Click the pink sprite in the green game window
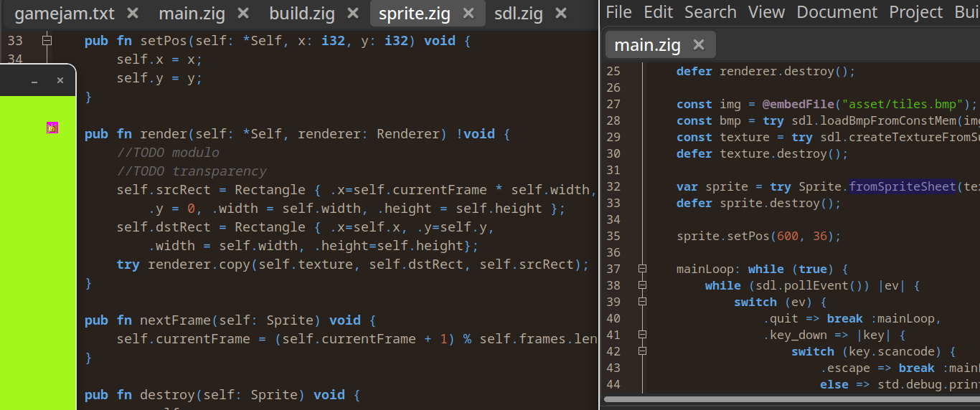The image size is (980, 410). coord(52,128)
